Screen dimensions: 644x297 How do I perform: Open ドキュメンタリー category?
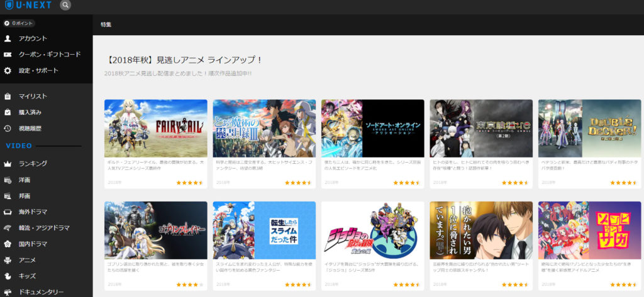pos(41,292)
